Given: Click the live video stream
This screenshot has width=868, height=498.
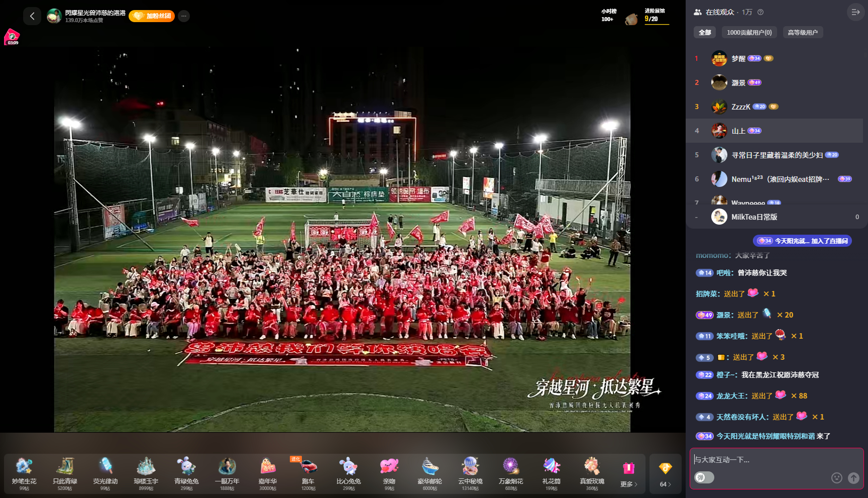Looking at the screenshot, I should click(x=342, y=240).
